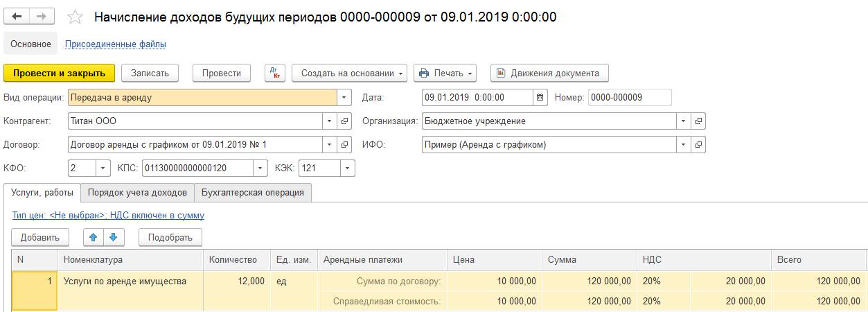Viewport: 868px width, 312px height.
Task: Add document to favorites with star
Action: pyautogui.click(x=77, y=17)
